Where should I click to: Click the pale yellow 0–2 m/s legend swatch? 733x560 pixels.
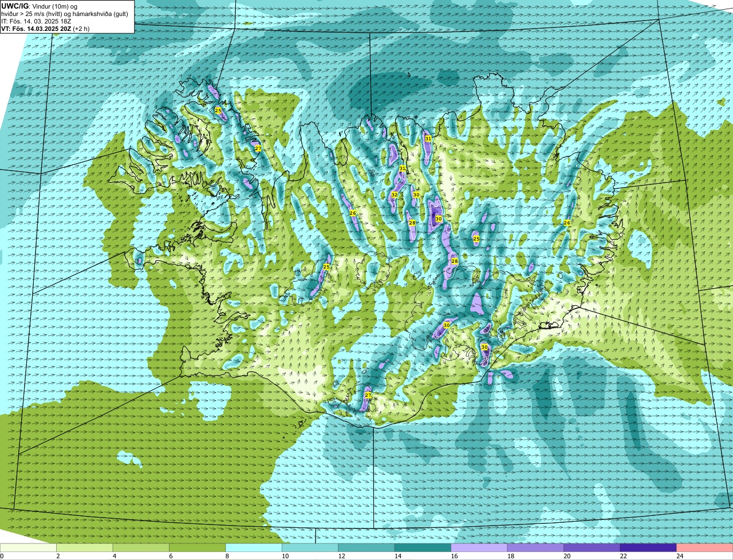28,547
